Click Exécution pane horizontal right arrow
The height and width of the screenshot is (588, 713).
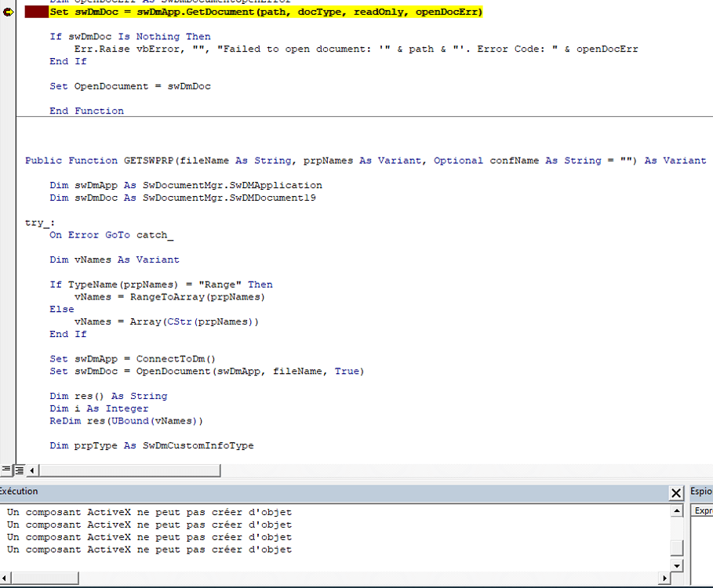664,578
